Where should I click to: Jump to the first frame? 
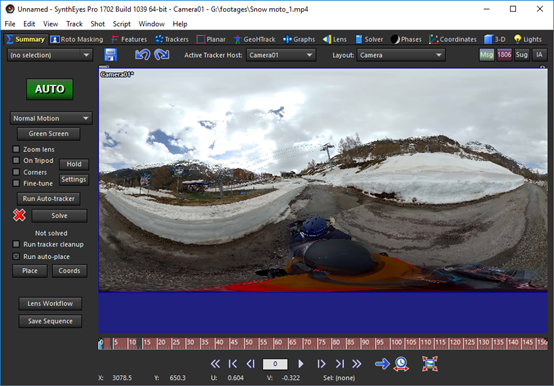[x=233, y=364]
